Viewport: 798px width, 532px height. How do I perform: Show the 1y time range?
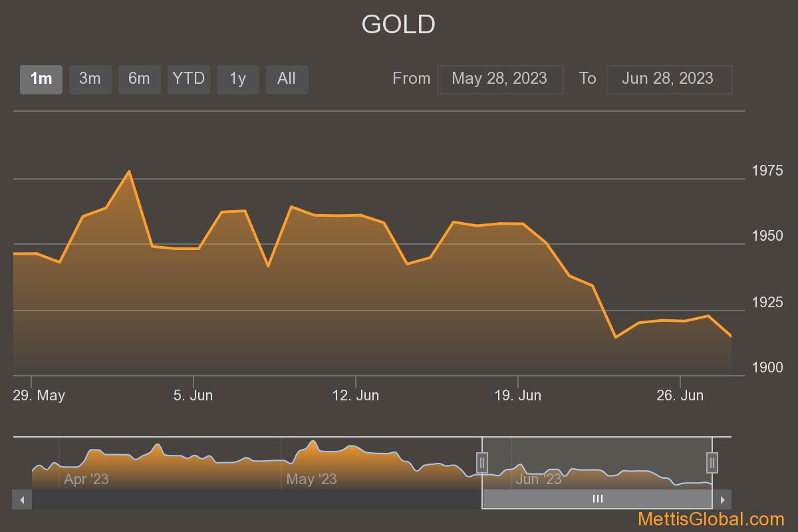tap(238, 79)
